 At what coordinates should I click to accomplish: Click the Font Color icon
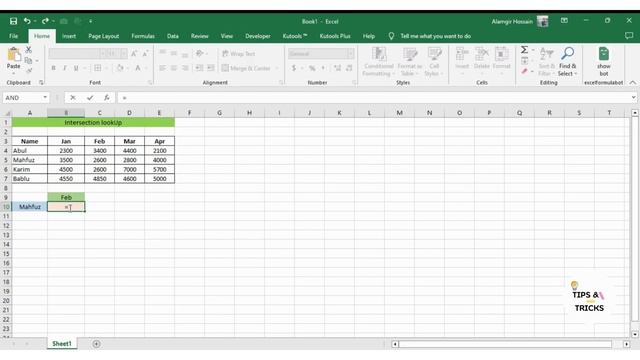(138, 68)
